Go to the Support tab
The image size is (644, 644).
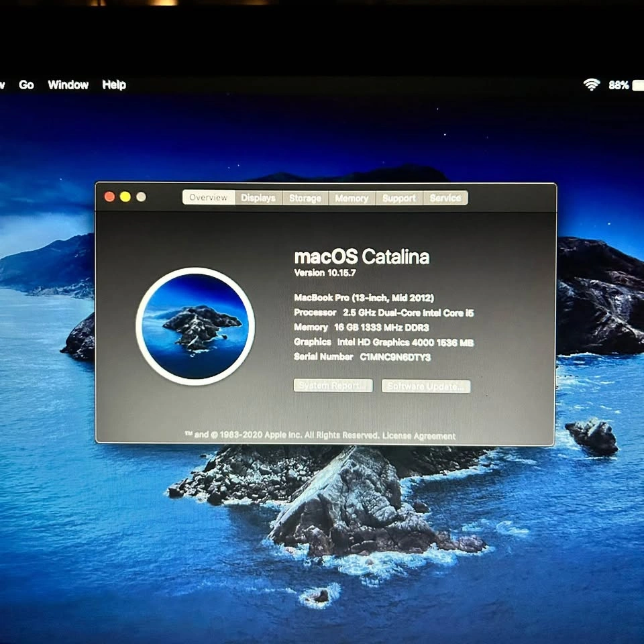click(399, 198)
